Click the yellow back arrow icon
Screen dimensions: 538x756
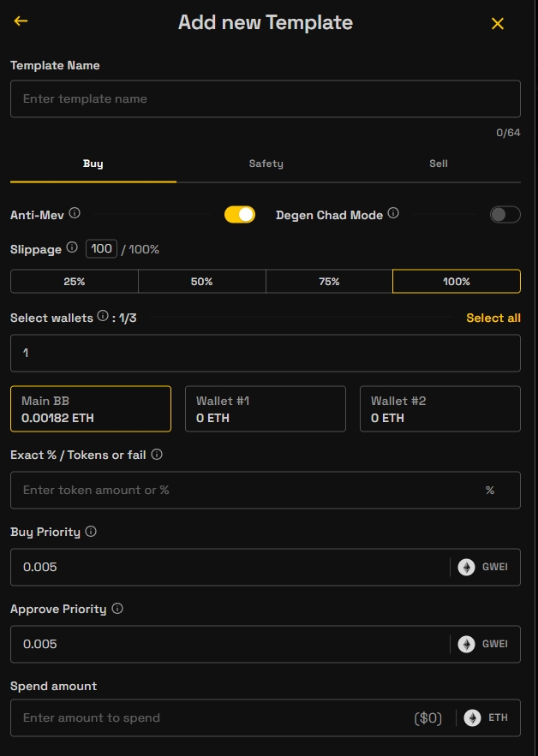21,21
